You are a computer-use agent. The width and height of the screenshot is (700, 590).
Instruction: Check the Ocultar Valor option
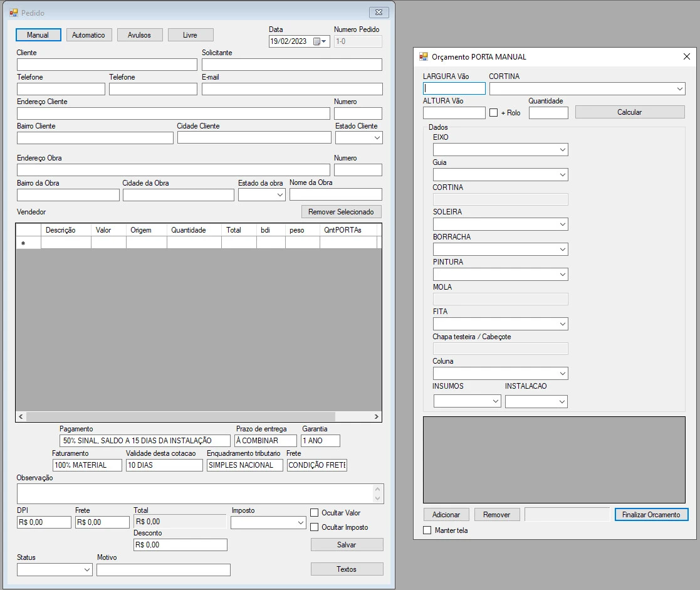point(315,513)
